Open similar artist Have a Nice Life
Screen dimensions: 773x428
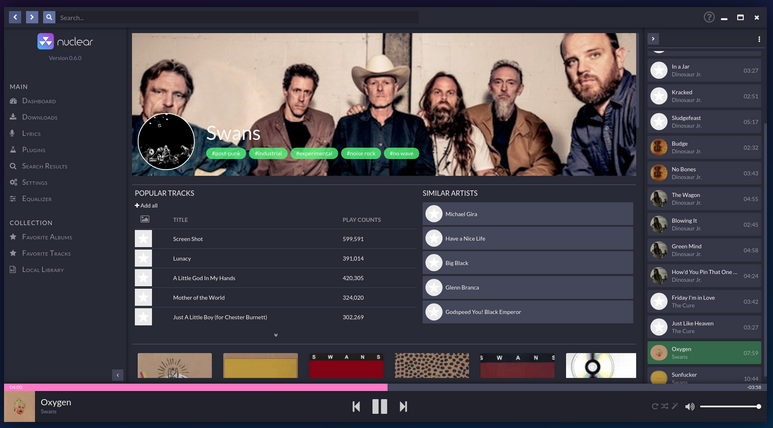(x=527, y=238)
